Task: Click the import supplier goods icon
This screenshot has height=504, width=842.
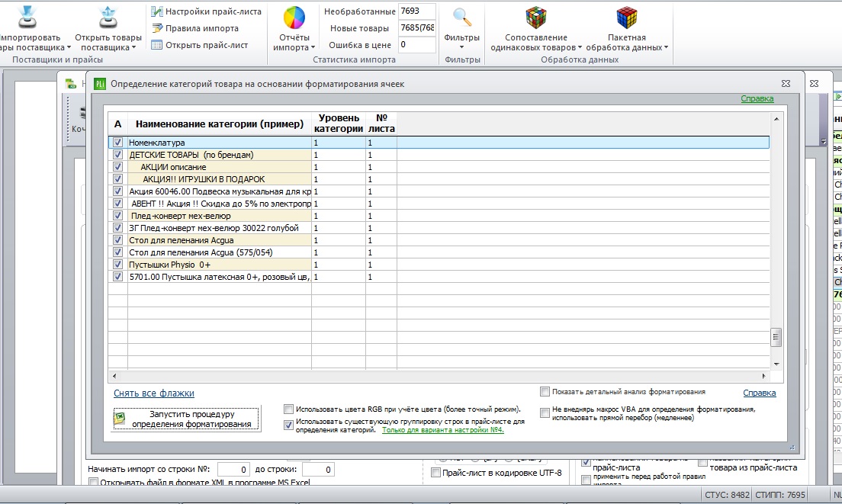Action: [27, 18]
